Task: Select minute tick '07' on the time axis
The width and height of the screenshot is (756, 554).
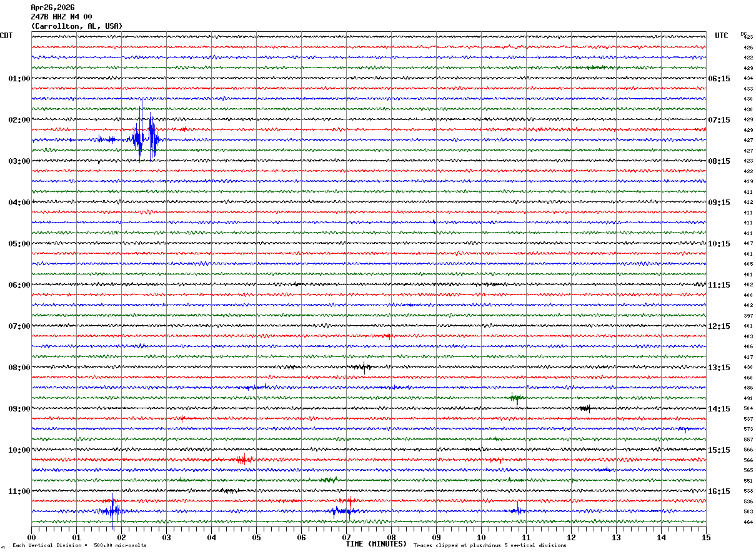Action: pyautogui.click(x=346, y=537)
